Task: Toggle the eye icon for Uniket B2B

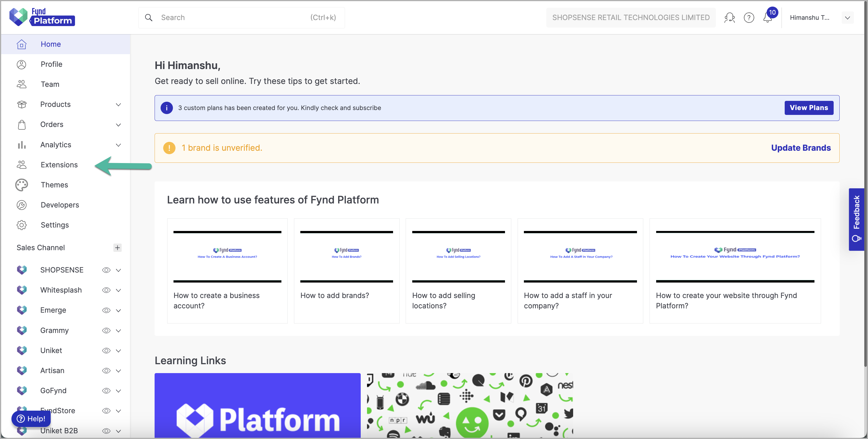Action: click(x=106, y=431)
